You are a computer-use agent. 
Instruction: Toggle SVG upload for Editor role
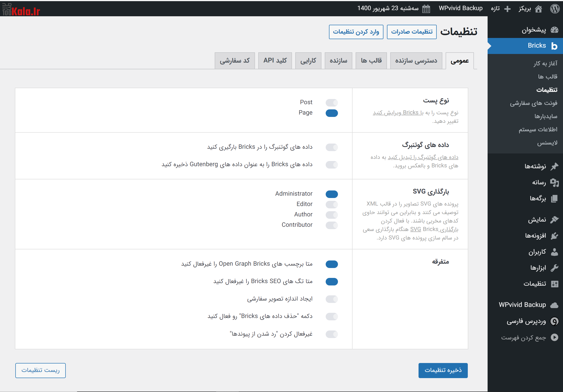pos(332,204)
